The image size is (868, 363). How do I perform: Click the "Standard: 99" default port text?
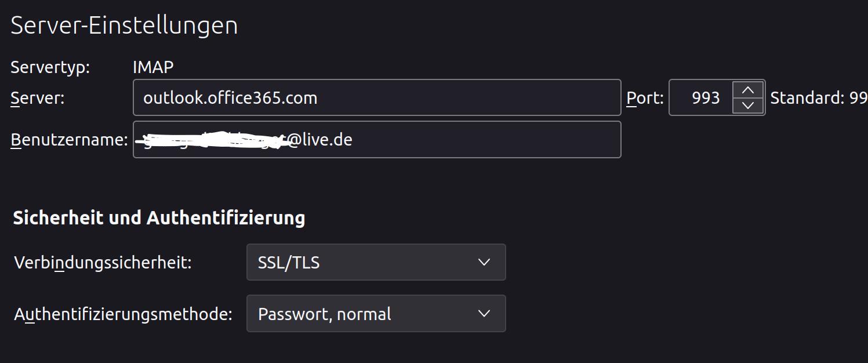click(x=818, y=98)
